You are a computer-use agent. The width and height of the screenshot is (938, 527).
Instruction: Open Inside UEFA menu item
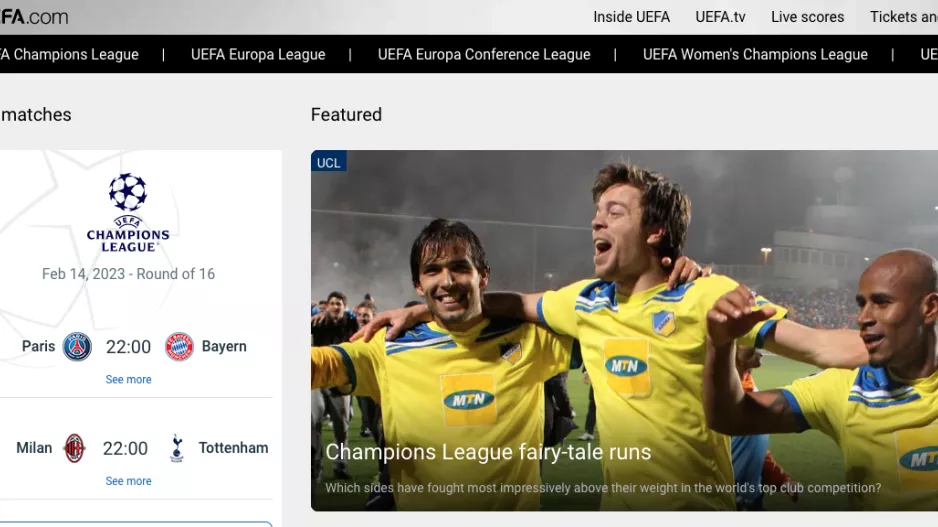coord(632,17)
